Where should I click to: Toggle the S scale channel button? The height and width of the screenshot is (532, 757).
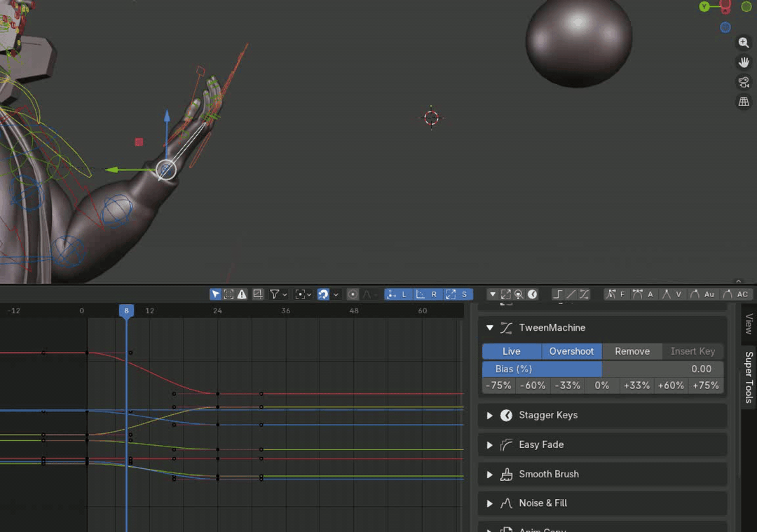[x=458, y=294]
